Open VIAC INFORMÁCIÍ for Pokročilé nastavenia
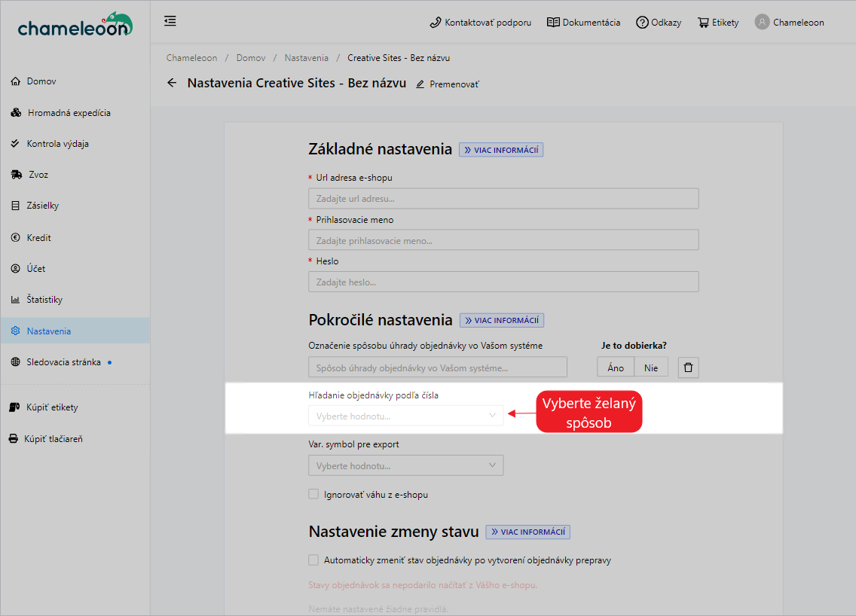Screen dimensions: 856x616 501,320
